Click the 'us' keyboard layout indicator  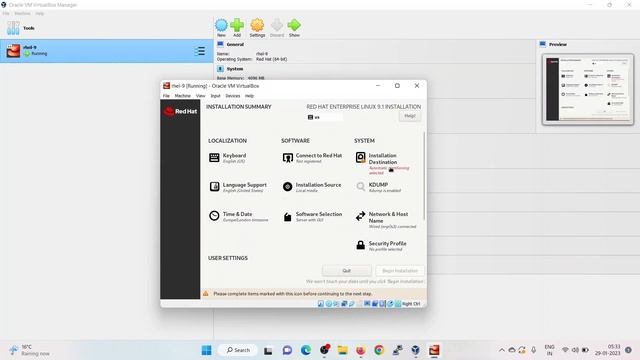coord(324,117)
